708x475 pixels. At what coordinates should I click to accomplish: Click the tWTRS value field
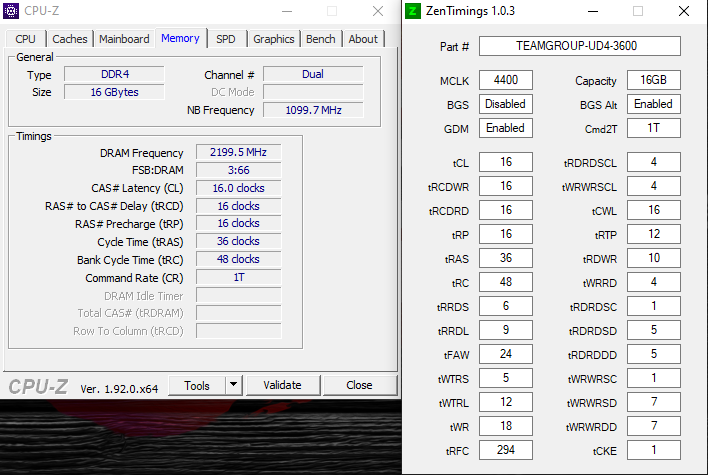coord(506,378)
